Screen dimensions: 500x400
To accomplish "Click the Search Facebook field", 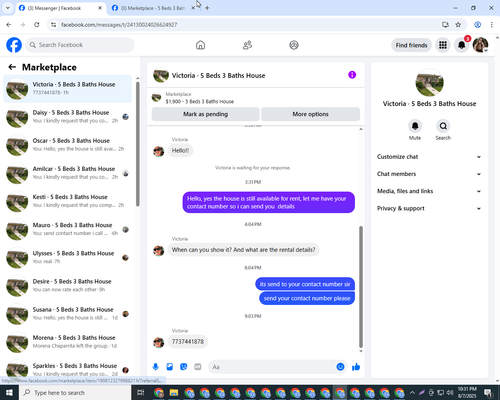I will (80, 45).
